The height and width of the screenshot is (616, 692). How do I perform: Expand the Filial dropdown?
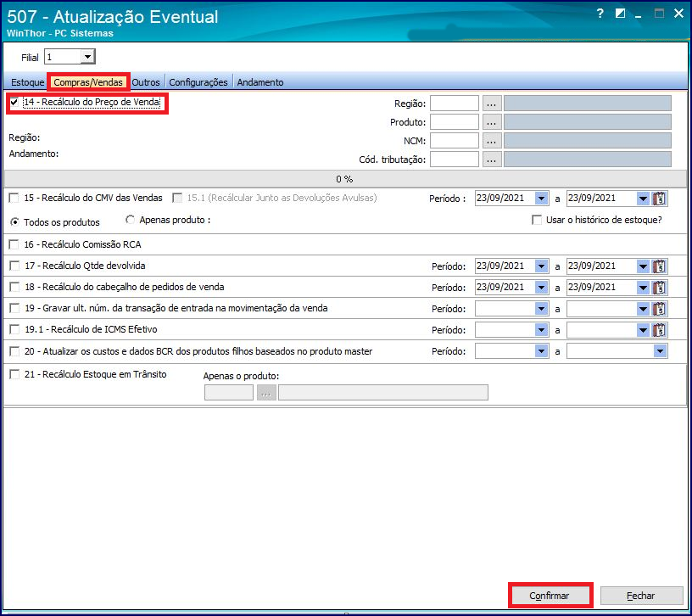coord(88,57)
